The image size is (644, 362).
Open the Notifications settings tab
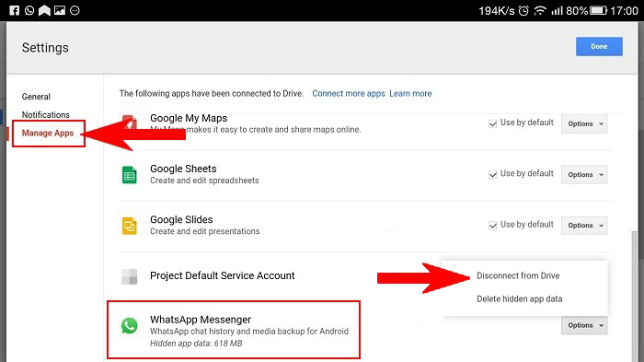(46, 115)
